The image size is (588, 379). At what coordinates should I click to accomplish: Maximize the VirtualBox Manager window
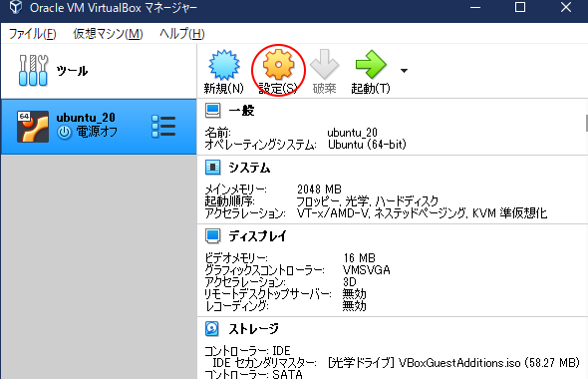[x=520, y=7]
